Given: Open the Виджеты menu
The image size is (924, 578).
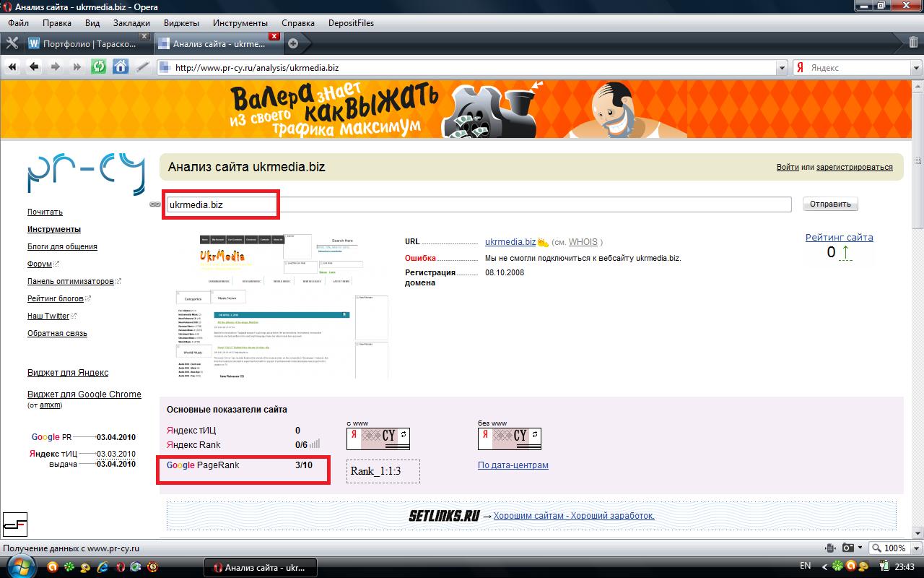Looking at the screenshot, I should coord(181,23).
